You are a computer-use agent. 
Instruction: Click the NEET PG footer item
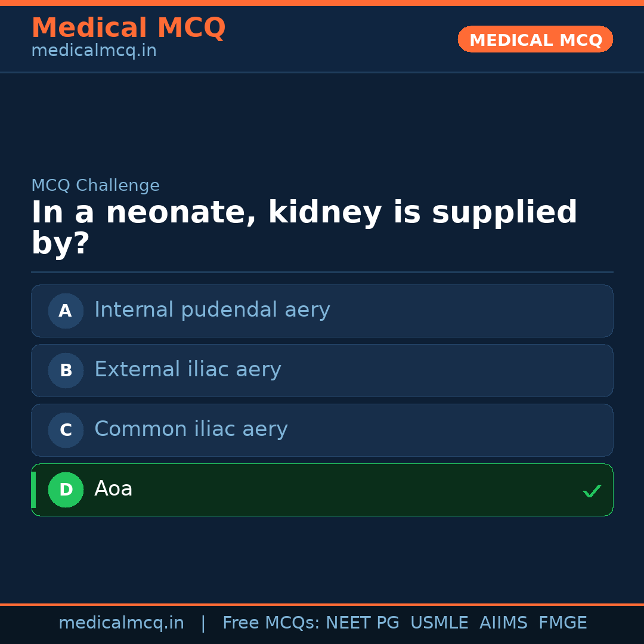[362, 622]
